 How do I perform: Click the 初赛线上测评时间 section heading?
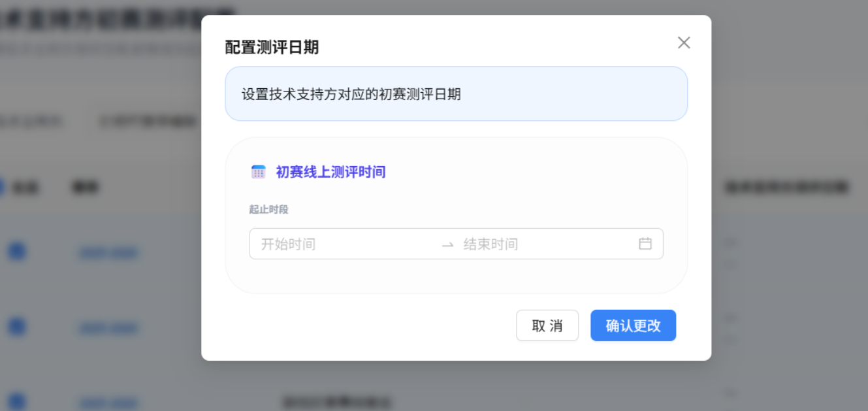tap(330, 172)
